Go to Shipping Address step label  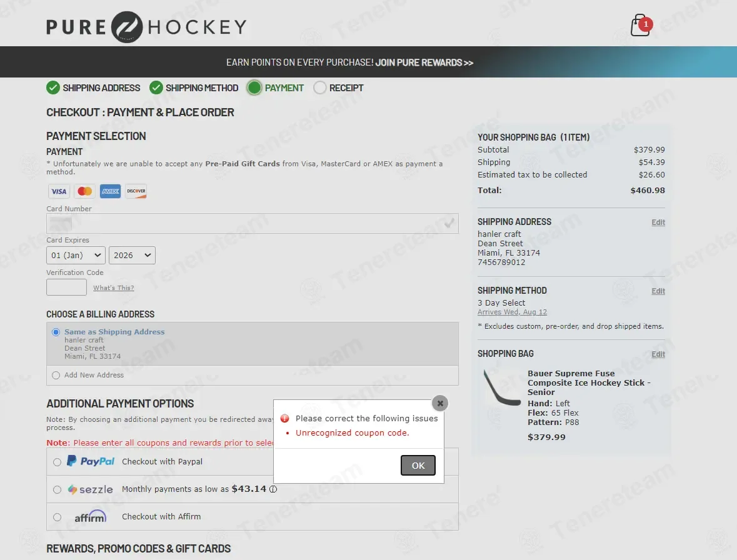tap(101, 88)
